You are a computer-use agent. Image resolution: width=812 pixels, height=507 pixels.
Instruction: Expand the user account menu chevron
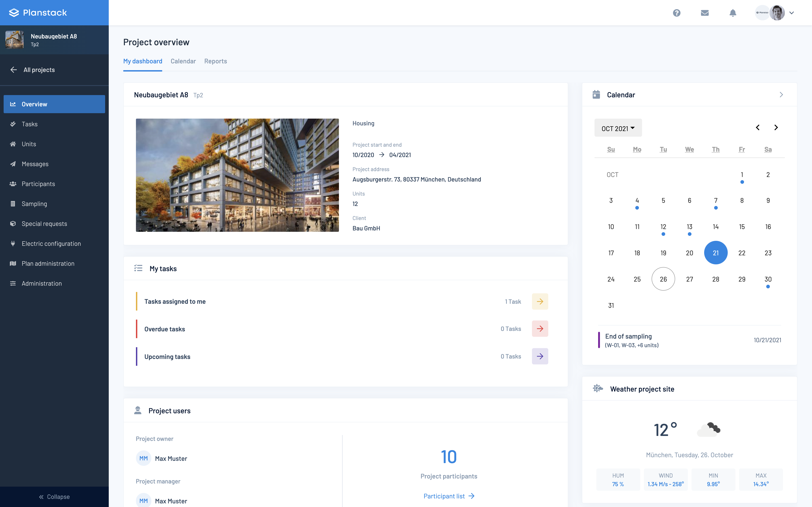[x=792, y=13]
